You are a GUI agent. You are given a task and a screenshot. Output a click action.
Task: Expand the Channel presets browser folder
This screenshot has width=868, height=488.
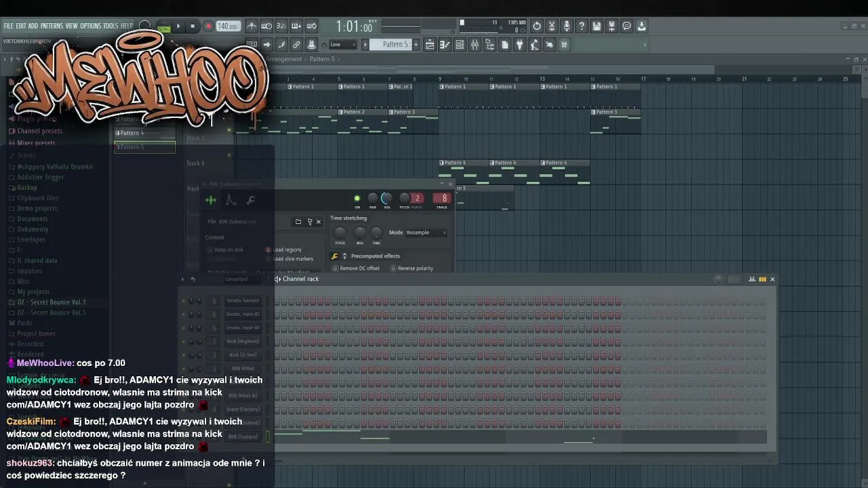pyautogui.click(x=39, y=131)
